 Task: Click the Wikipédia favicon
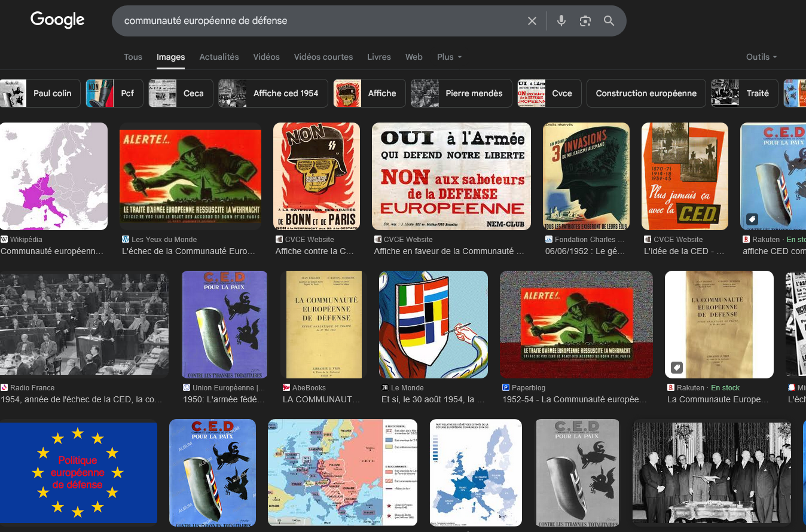5,239
